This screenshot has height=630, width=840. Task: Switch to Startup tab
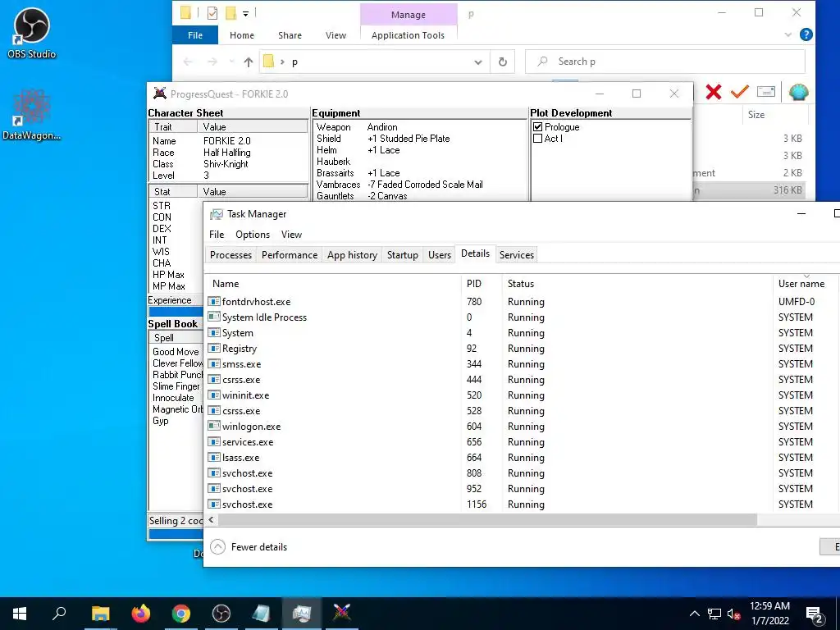pos(402,255)
